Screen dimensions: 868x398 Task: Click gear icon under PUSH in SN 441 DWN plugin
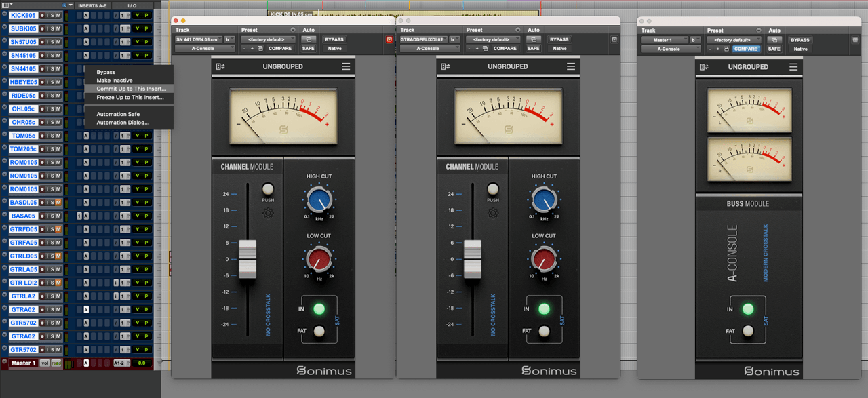[x=268, y=213]
